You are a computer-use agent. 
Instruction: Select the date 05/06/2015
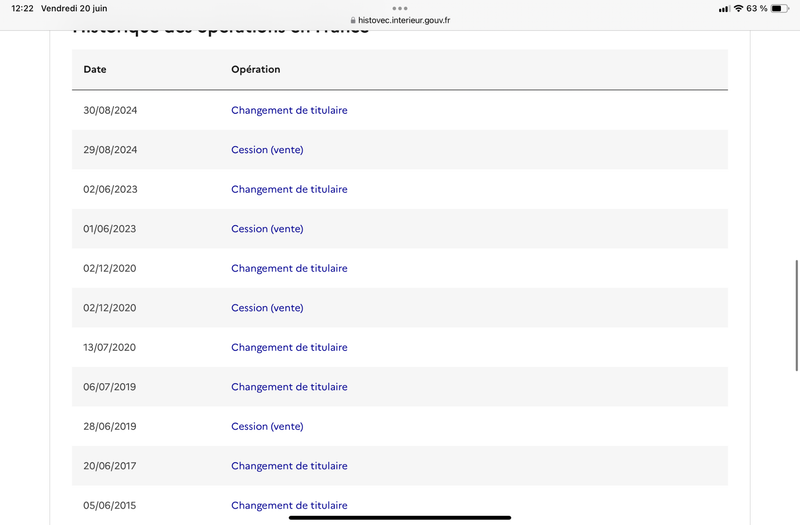click(x=110, y=505)
